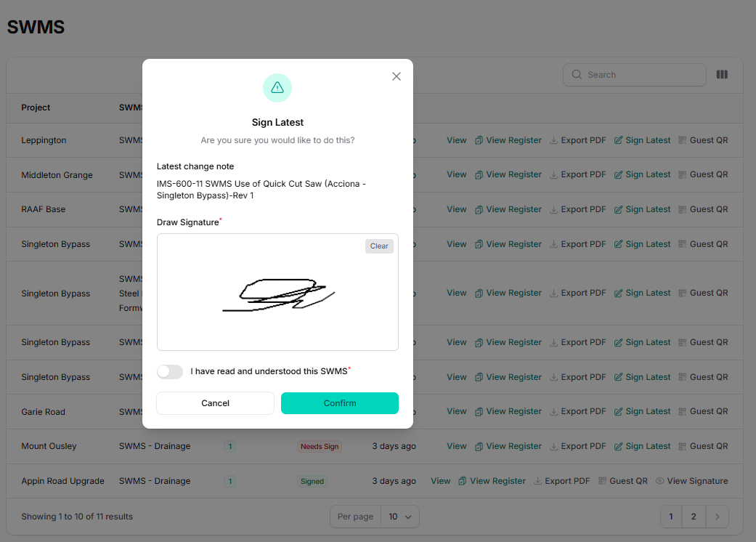Click View link for Middleton Grange row

[456, 174]
